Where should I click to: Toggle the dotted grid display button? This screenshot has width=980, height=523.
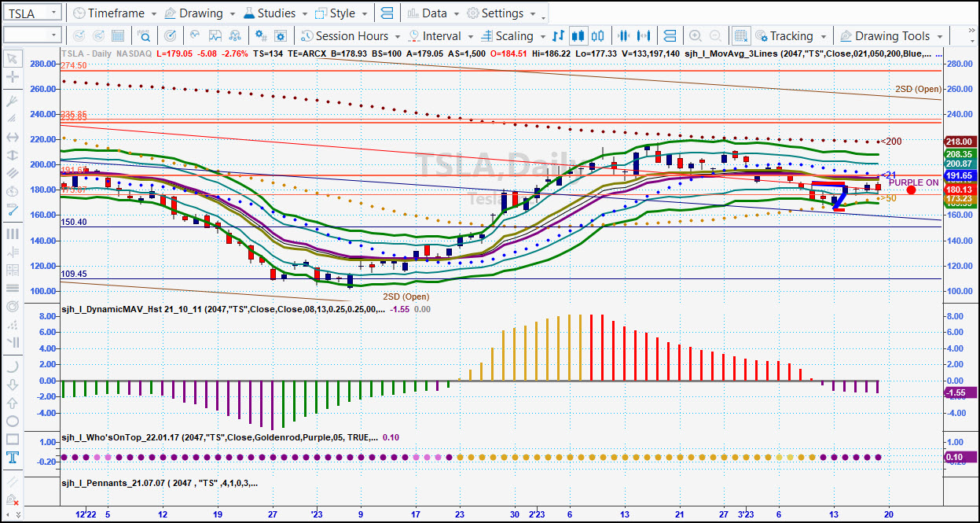point(740,35)
